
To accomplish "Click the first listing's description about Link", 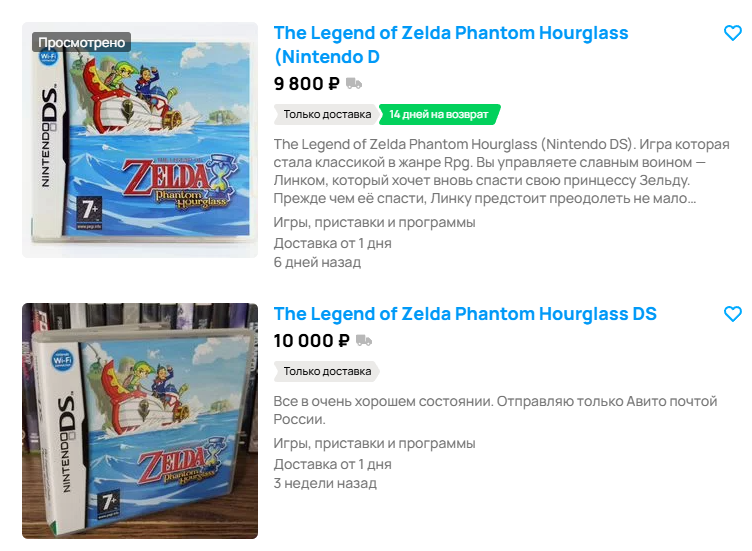I will pos(502,171).
